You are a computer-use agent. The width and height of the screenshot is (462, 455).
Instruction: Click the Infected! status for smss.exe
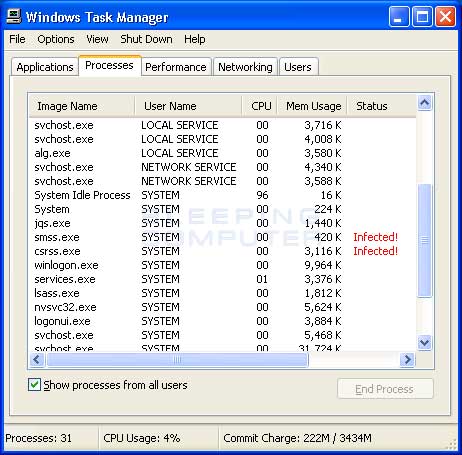pyautogui.click(x=376, y=237)
